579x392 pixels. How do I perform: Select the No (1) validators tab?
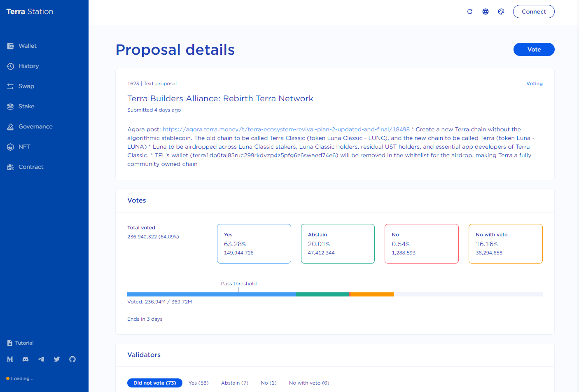coord(268,383)
